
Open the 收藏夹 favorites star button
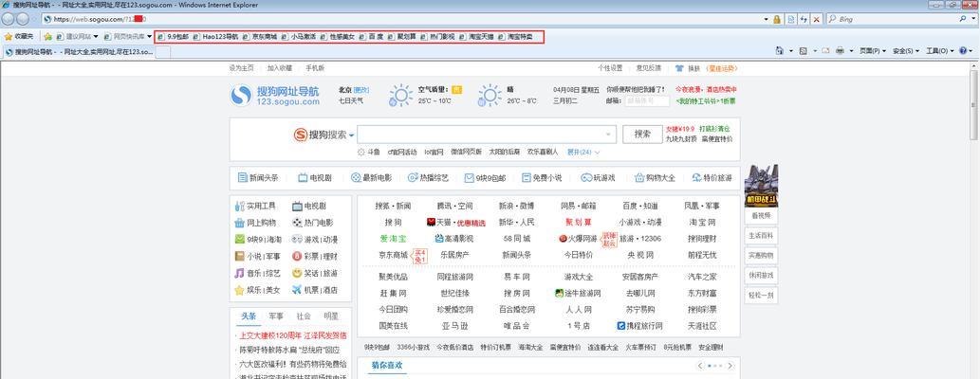(x=19, y=37)
